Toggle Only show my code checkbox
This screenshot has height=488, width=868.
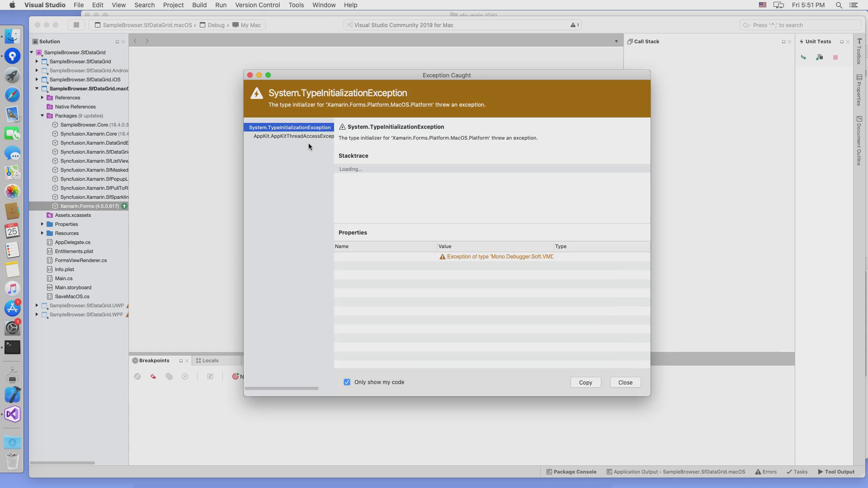tap(347, 382)
